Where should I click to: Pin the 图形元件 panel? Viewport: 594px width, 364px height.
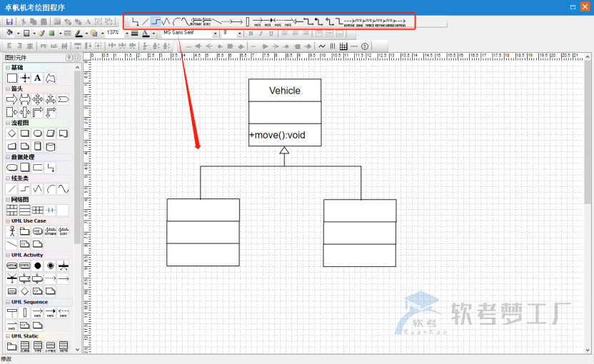(69, 57)
